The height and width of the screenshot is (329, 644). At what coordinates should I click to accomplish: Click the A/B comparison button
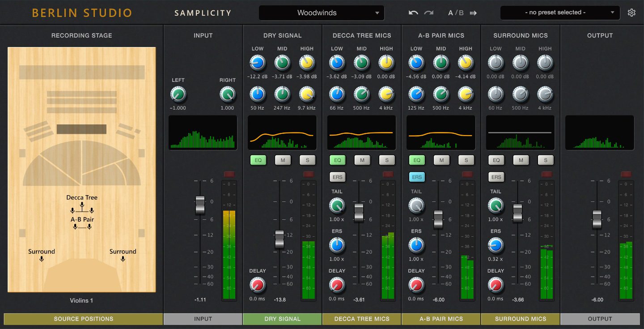(456, 13)
